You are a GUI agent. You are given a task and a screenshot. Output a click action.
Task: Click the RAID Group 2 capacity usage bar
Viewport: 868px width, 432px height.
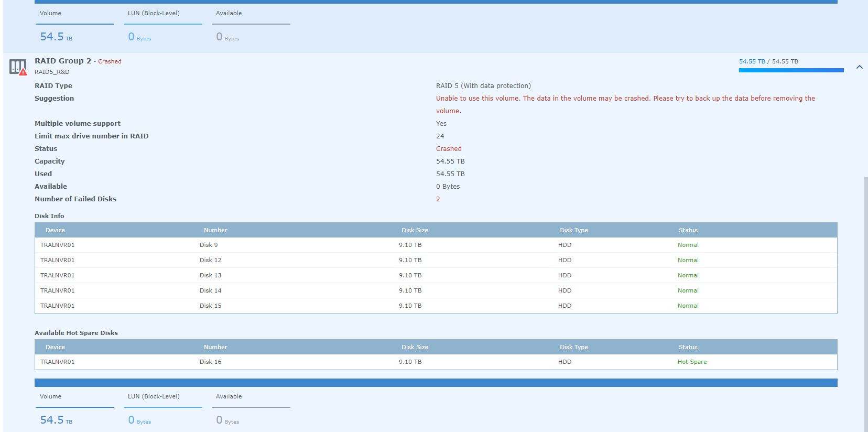790,70
